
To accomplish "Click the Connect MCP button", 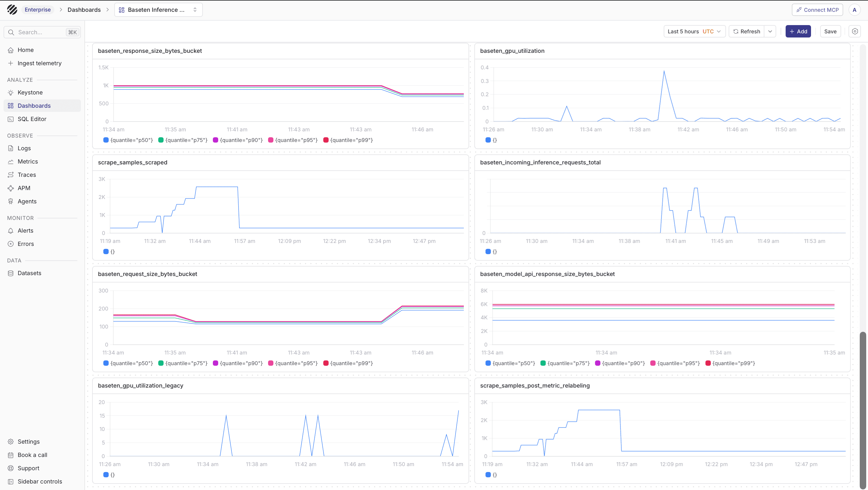I will pyautogui.click(x=818, y=10).
